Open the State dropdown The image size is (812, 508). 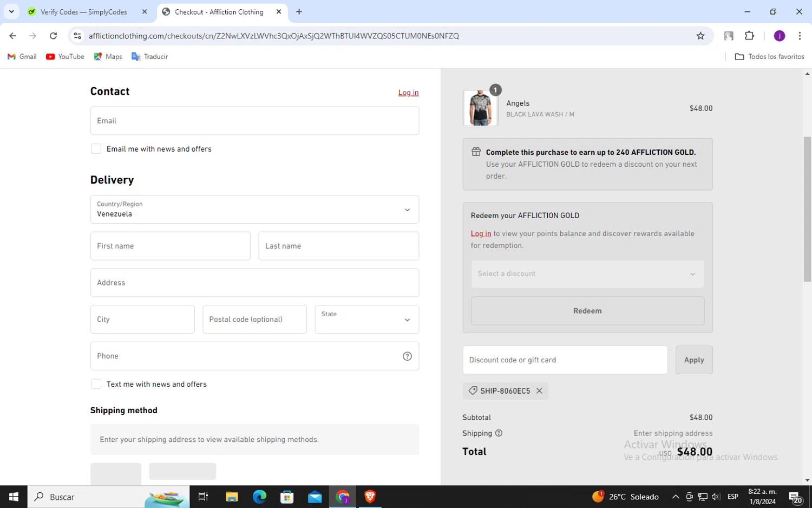pos(366,319)
